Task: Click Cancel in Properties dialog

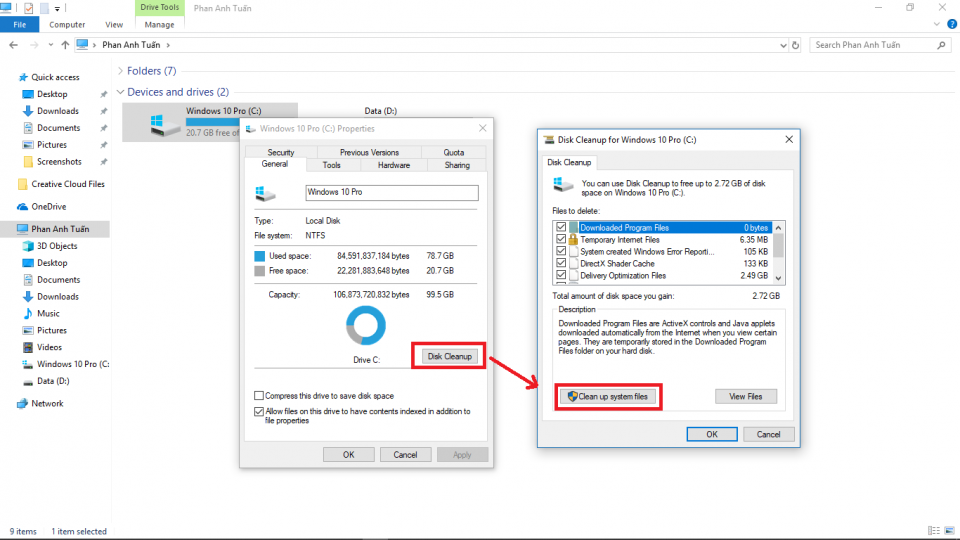Action: click(x=405, y=455)
